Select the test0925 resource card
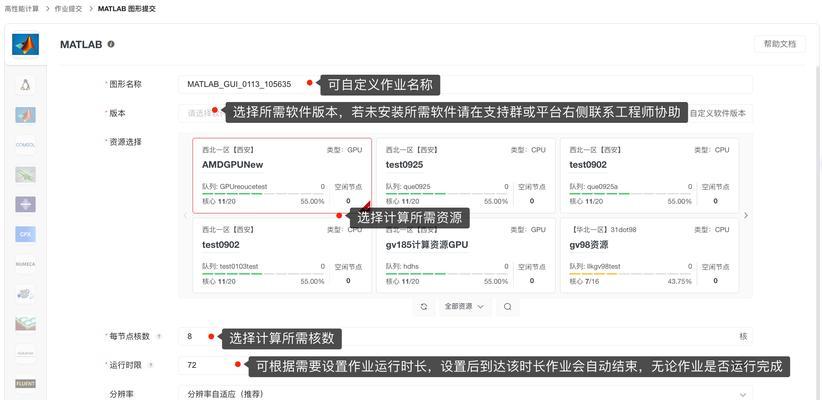 click(x=466, y=176)
